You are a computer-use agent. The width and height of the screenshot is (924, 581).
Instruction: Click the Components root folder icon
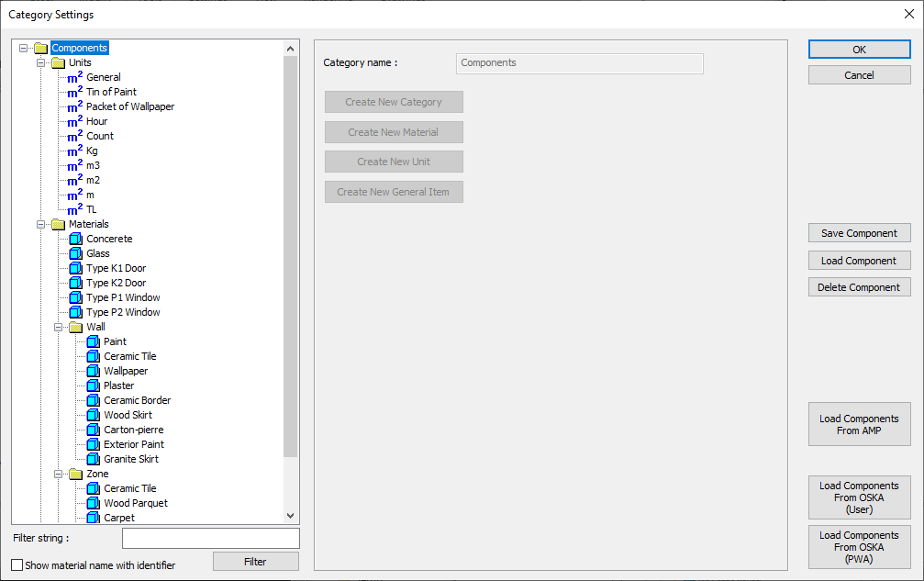(x=40, y=47)
